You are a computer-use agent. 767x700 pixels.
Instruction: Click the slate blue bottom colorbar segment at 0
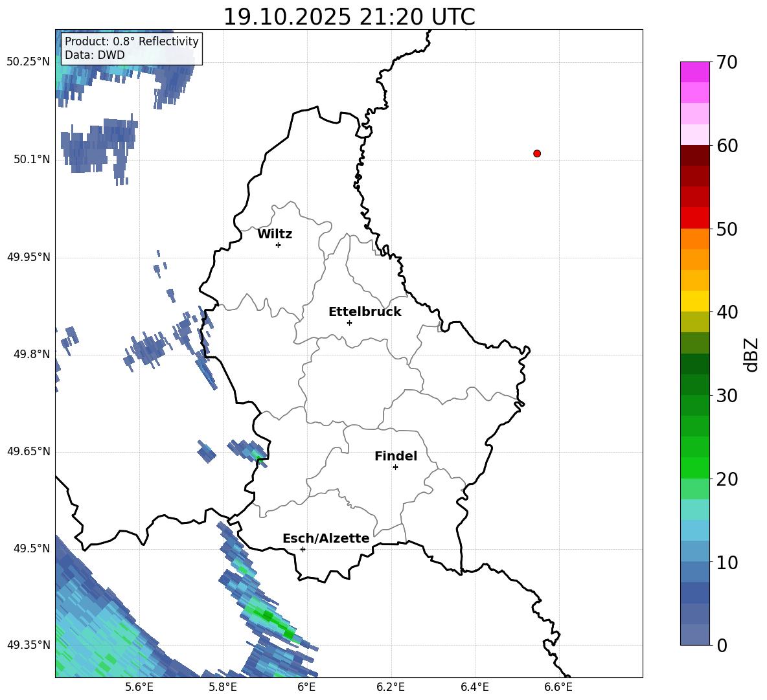(694, 635)
